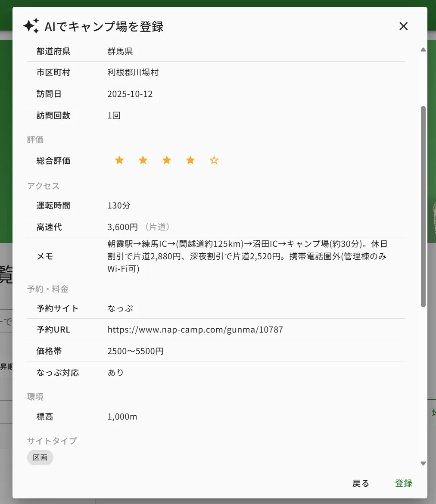The height and width of the screenshot is (504, 436).
Task: Click the second star under 評価
Action: coord(143,160)
